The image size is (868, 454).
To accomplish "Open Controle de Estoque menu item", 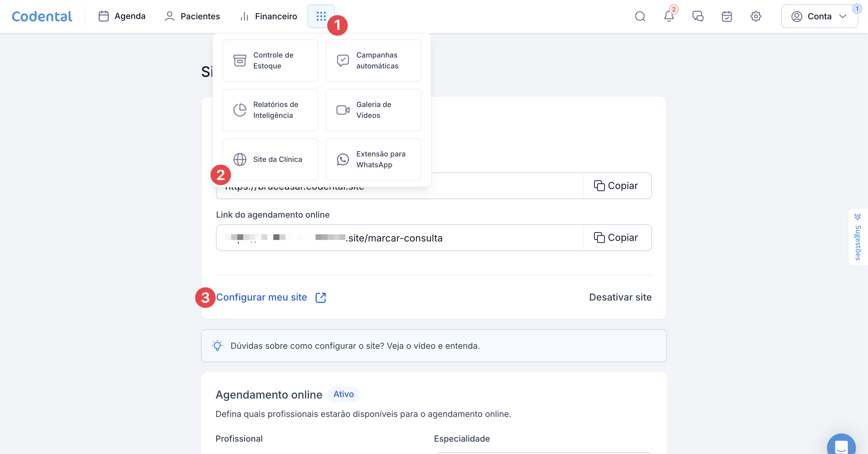I will pyautogui.click(x=270, y=61).
